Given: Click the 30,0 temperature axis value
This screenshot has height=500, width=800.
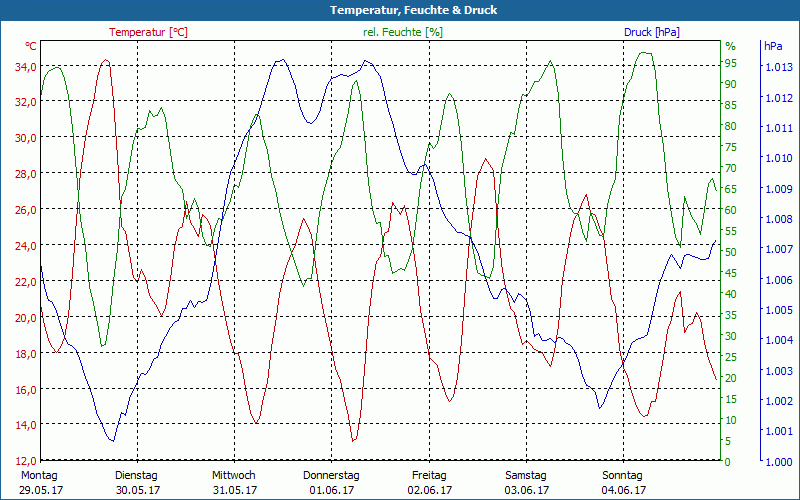Looking at the screenshot, I should click(x=26, y=138).
